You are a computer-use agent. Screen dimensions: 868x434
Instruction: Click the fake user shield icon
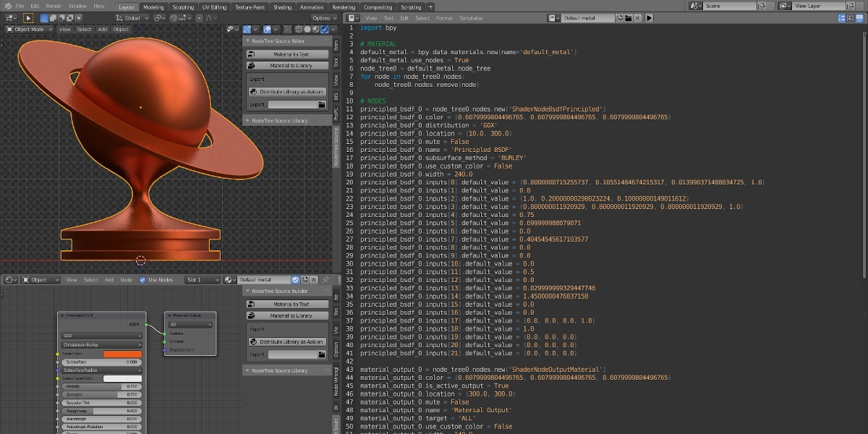click(x=295, y=280)
